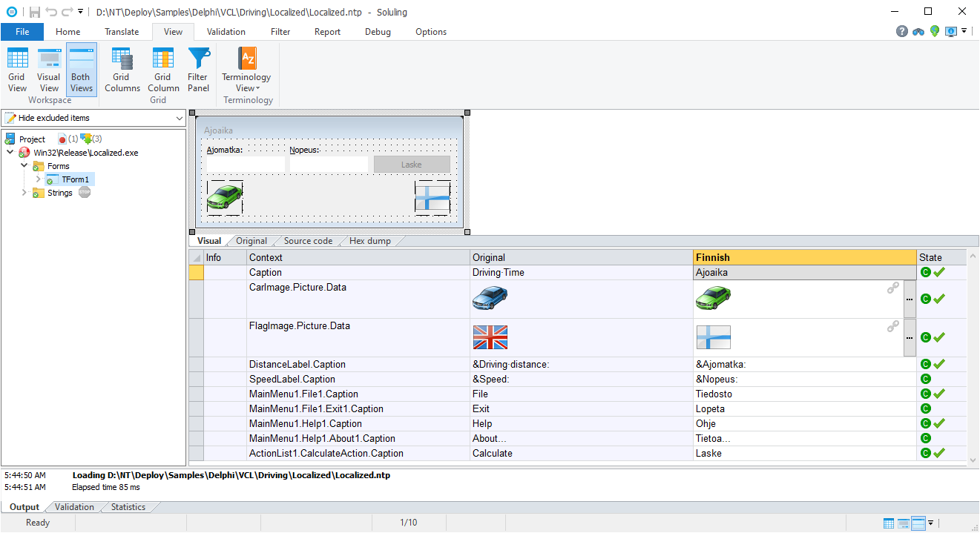Image resolution: width=980 pixels, height=533 pixels.
Task: Switch to the Validation ribbon tab
Action: (x=226, y=32)
